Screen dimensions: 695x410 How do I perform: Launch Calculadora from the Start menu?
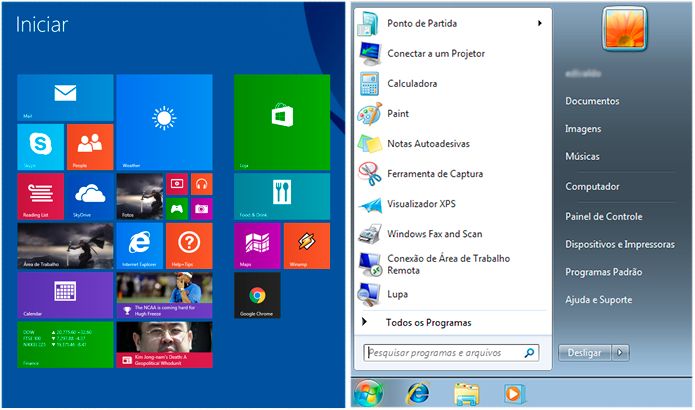click(x=452, y=84)
